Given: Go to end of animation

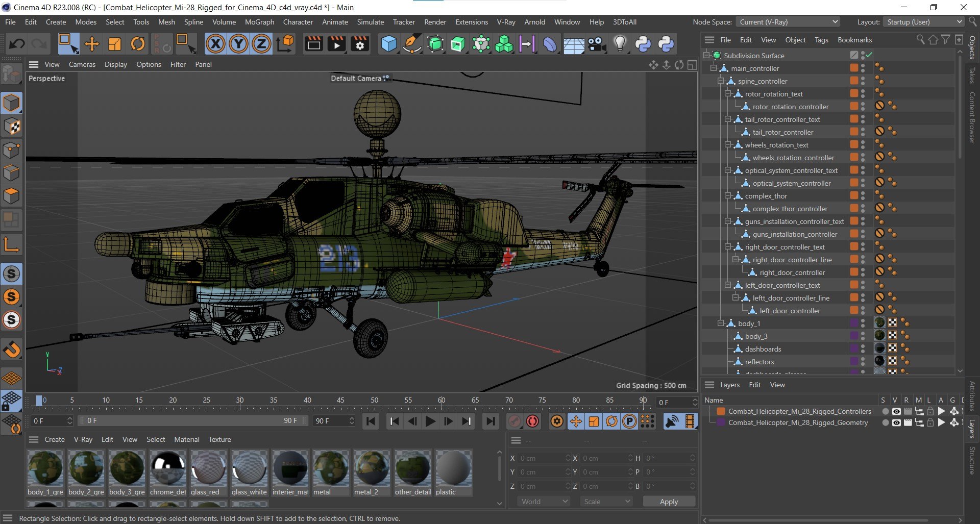Looking at the screenshot, I should (490, 421).
